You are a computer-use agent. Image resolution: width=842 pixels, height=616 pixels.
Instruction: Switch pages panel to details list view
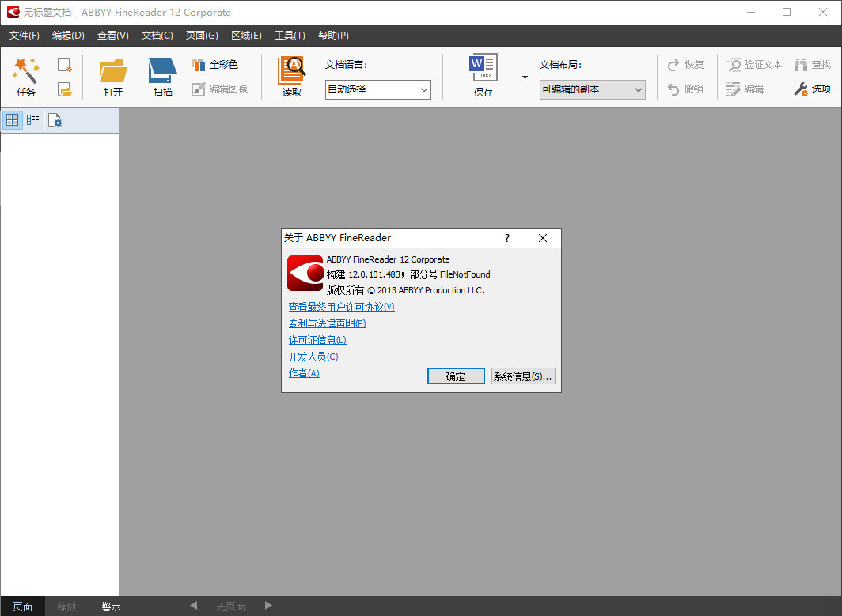(32, 119)
